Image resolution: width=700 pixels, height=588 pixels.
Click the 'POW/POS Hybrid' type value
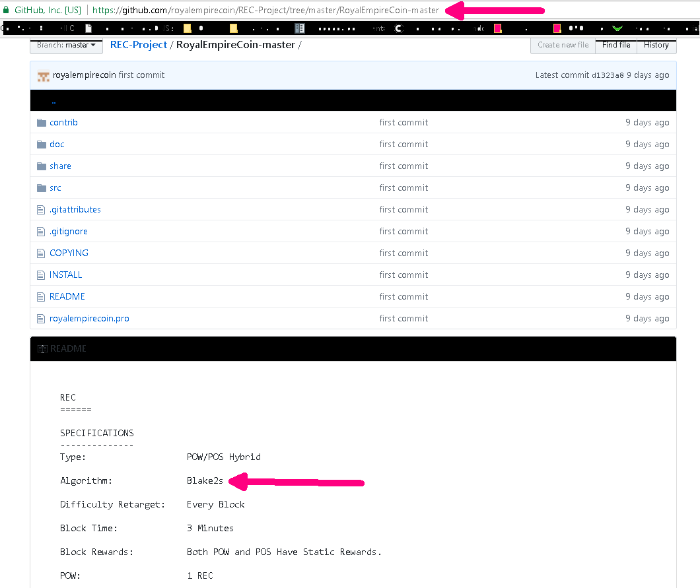[224, 457]
